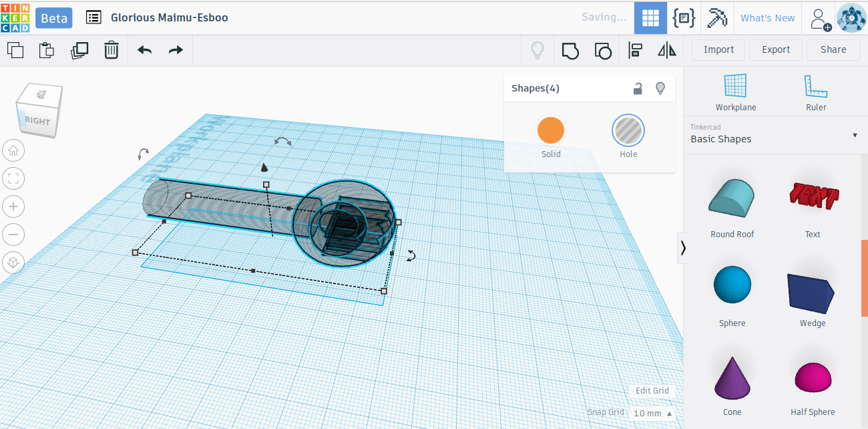Paste from the clipboard icon
Screen dimensions: 868x429
pyautogui.click(x=47, y=50)
